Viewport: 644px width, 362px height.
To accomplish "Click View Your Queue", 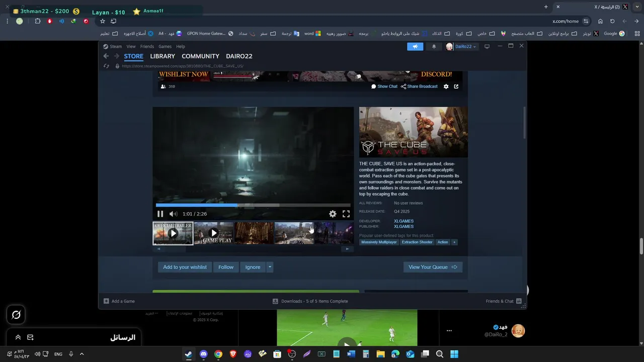I will point(433,267).
